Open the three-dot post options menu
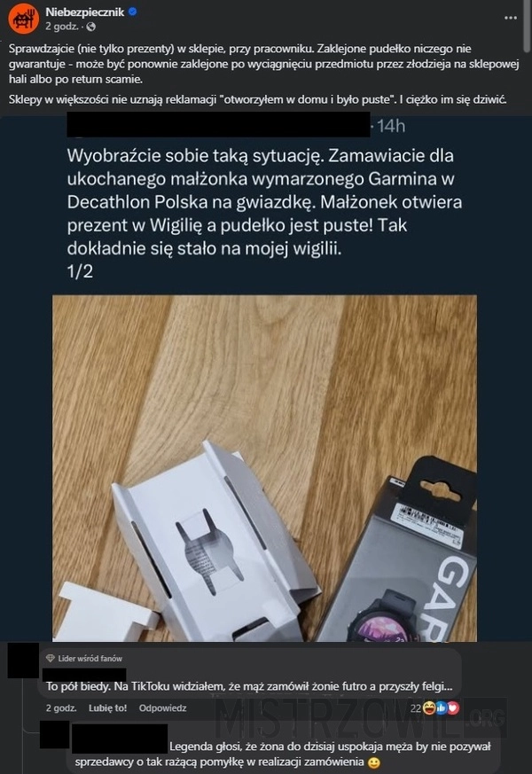The height and width of the screenshot is (774, 532). (x=511, y=18)
